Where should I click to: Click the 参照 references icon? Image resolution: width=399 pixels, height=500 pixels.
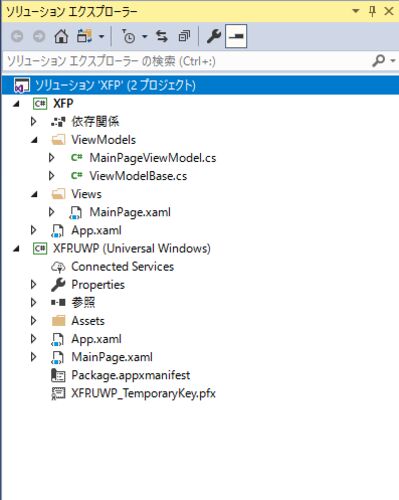pos(58,303)
